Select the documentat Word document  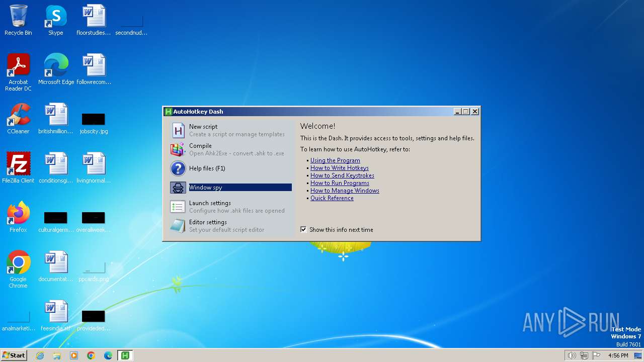(x=56, y=266)
